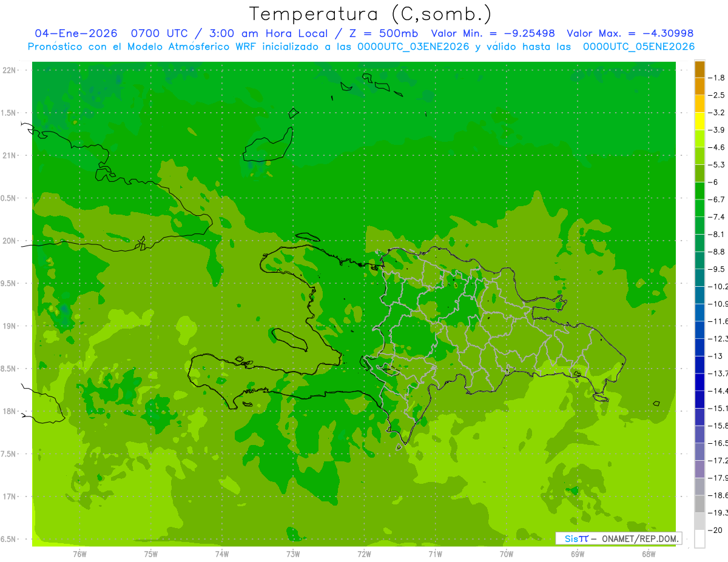This screenshot has width=728, height=562.
Task: Click the "74W" longitude label
Action: pyautogui.click(x=222, y=554)
